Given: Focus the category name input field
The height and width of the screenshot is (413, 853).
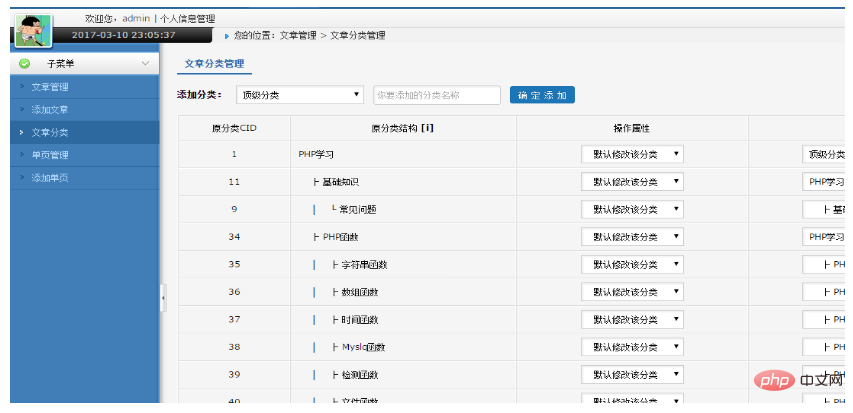Looking at the screenshot, I should 437,95.
